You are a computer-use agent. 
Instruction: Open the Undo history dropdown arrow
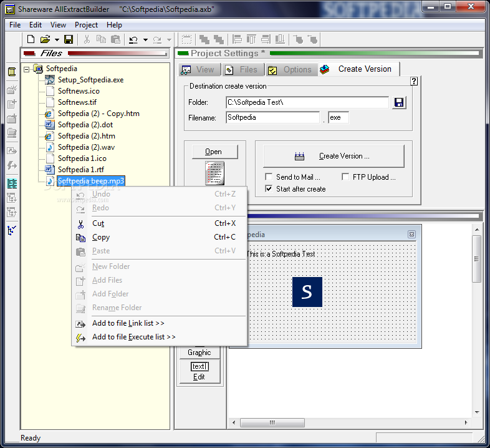click(x=145, y=40)
